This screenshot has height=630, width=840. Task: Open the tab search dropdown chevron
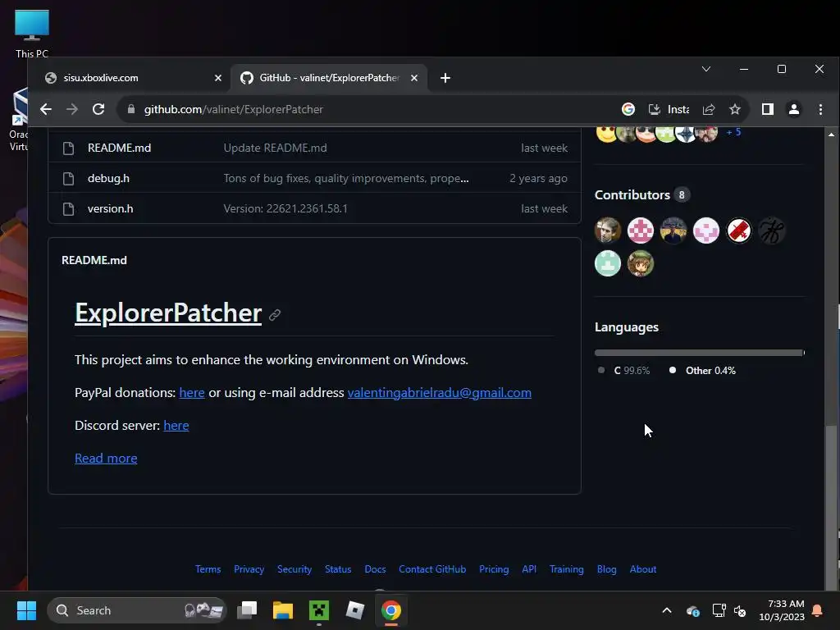click(706, 69)
